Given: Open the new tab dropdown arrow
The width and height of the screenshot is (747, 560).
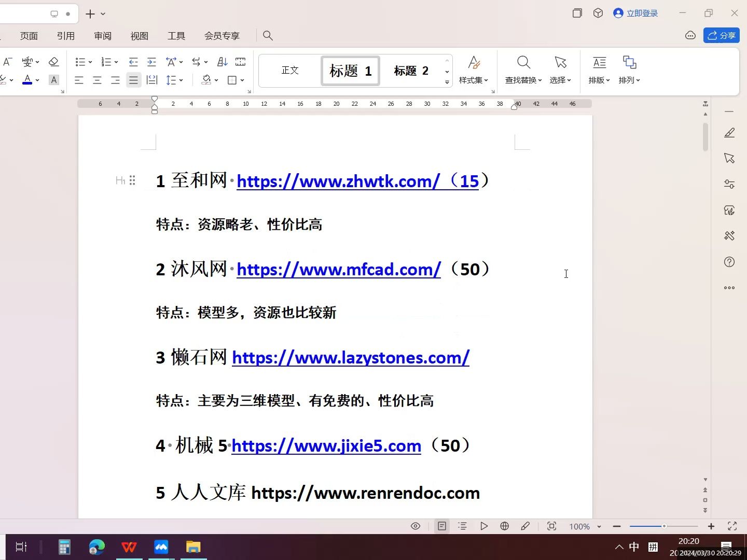Looking at the screenshot, I should click(x=103, y=14).
